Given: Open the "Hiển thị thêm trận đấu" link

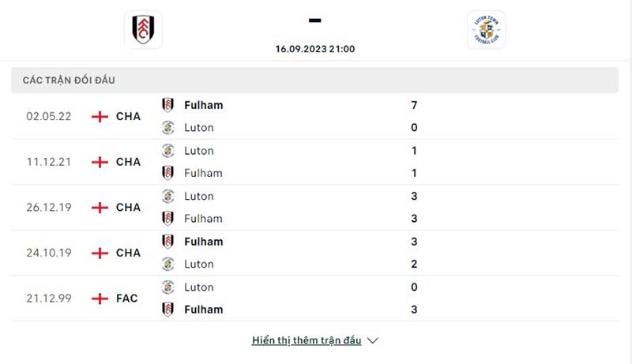Looking at the screenshot, I should [x=307, y=340].
